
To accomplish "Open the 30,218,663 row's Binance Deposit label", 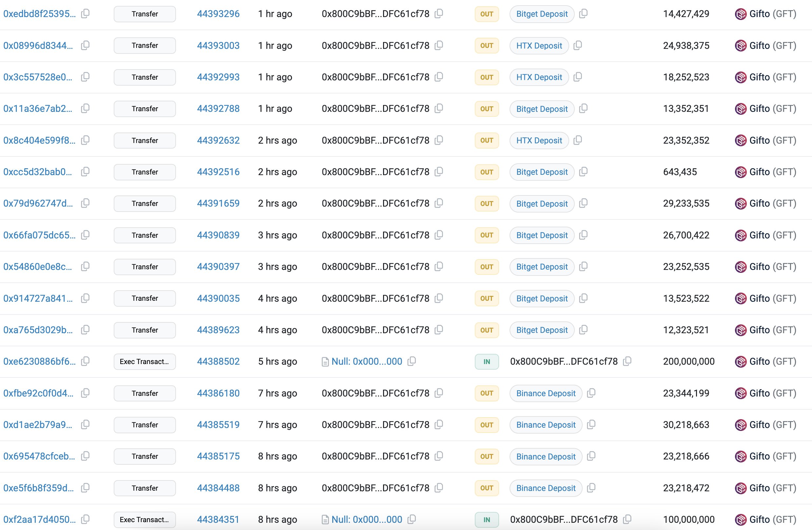I will [546, 425].
